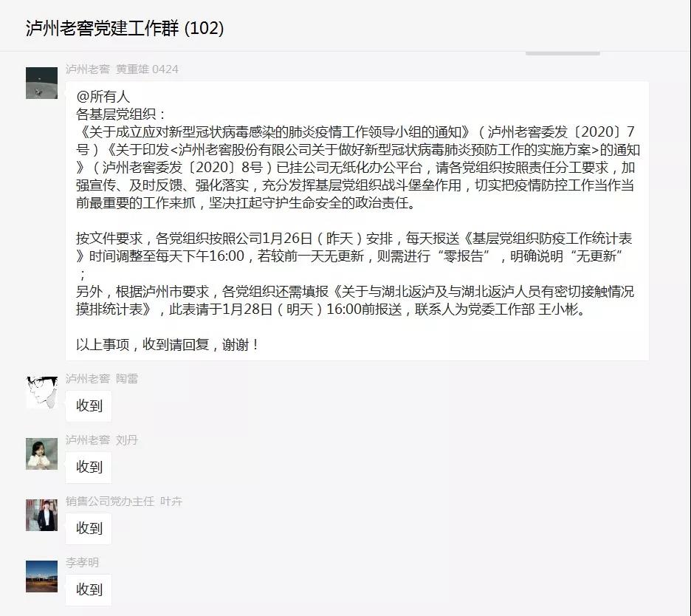This screenshot has width=691, height=616.
Task: Click 叶卉's 收到 reply bubble
Action: pyautogui.click(x=89, y=528)
